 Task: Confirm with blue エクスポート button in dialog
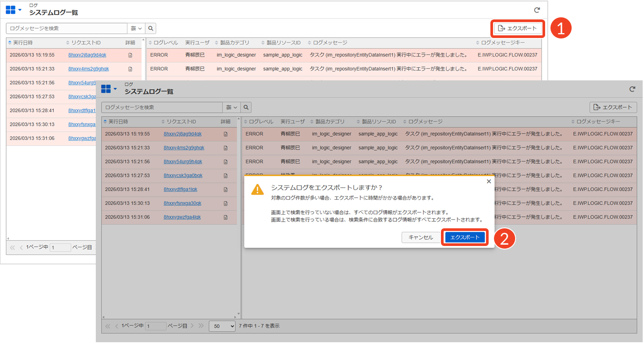point(465,237)
